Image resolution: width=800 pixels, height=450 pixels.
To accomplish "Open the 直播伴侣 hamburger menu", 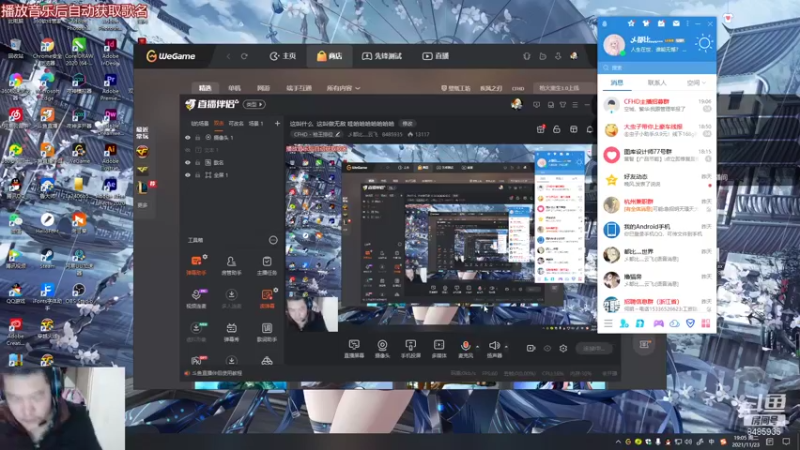I will tap(575, 105).
